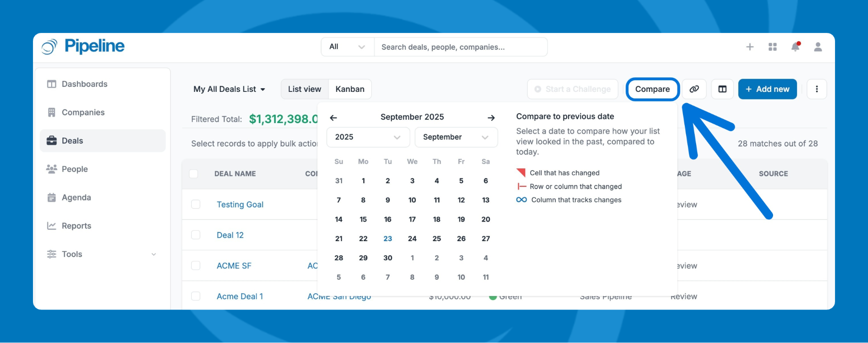Open the three-dot more options menu
This screenshot has height=343, width=868.
coord(816,89)
